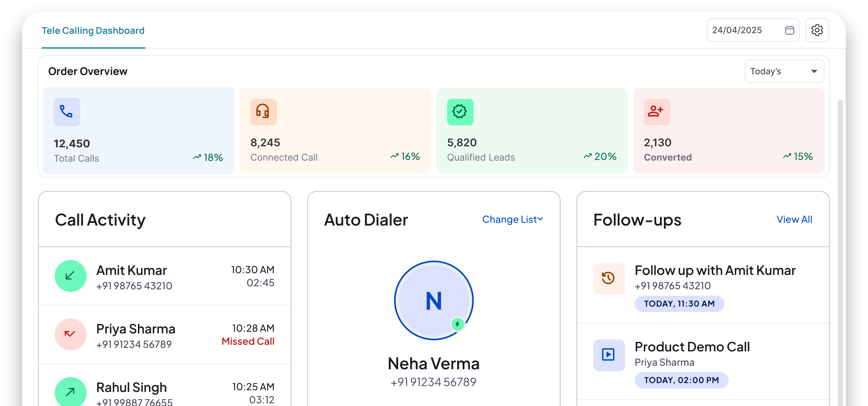Click the headset icon on Connected Call card
868x406 pixels.
pyautogui.click(x=263, y=112)
